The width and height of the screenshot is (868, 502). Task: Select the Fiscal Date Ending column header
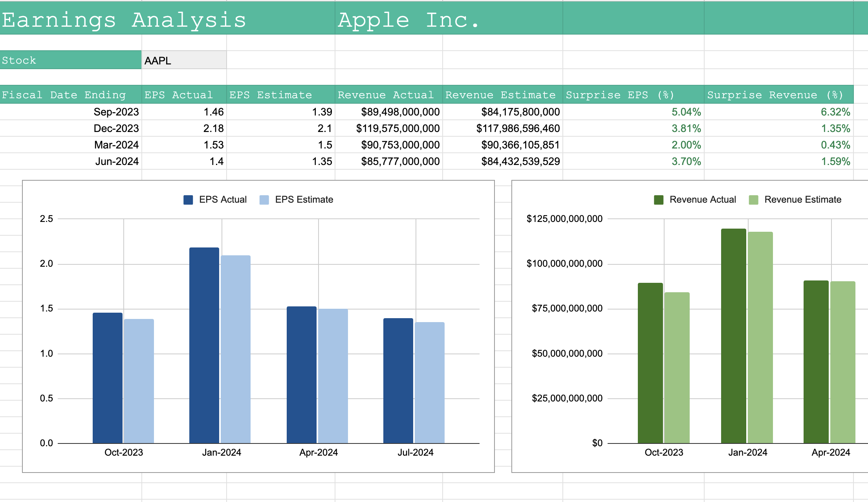click(x=71, y=95)
